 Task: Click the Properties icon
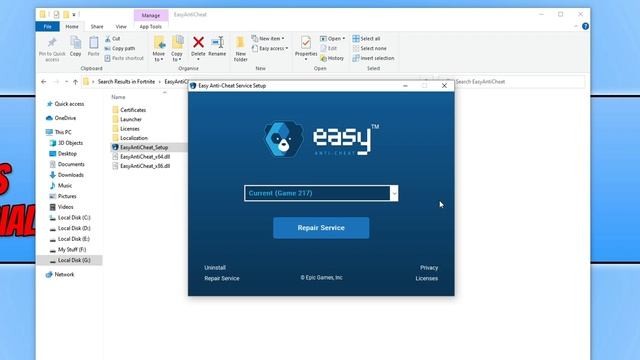[x=306, y=42]
